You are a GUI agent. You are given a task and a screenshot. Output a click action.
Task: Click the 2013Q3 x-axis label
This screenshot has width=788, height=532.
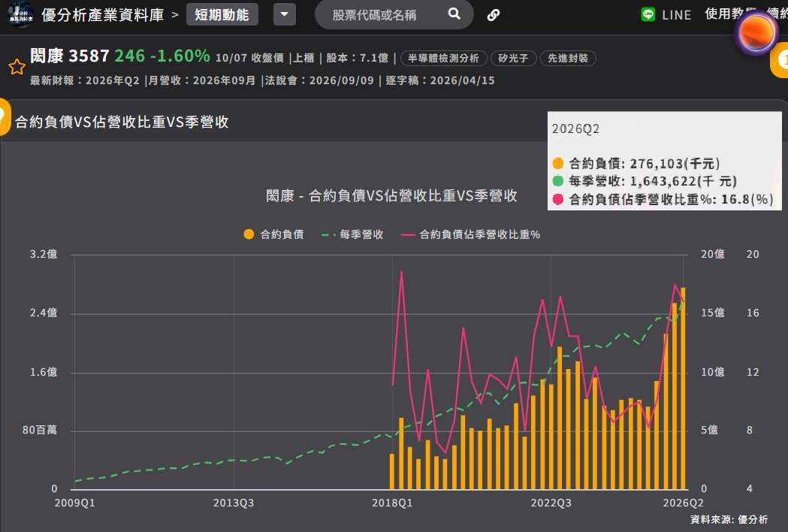point(233,503)
